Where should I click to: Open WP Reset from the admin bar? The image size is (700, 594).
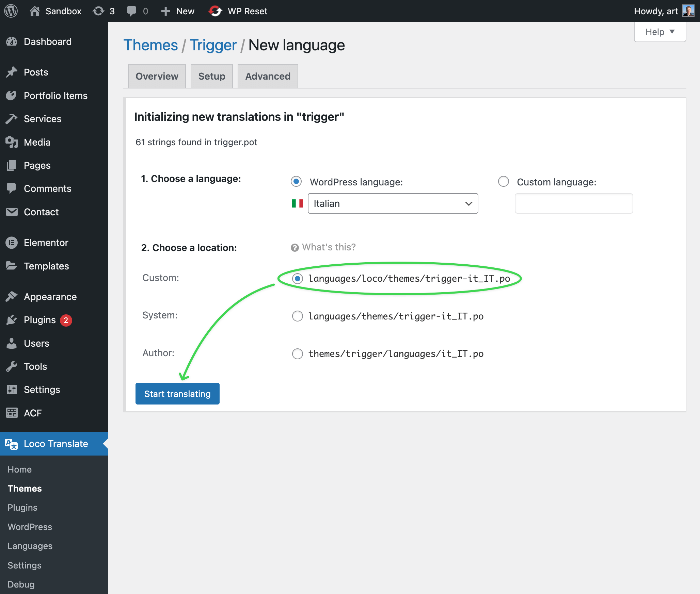pos(238,11)
